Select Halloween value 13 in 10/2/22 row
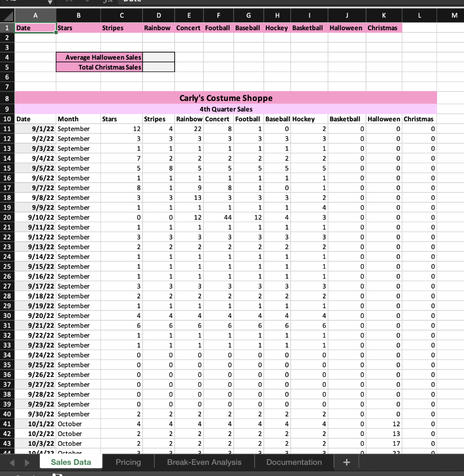The height and width of the screenshot is (476, 464). (x=384, y=434)
